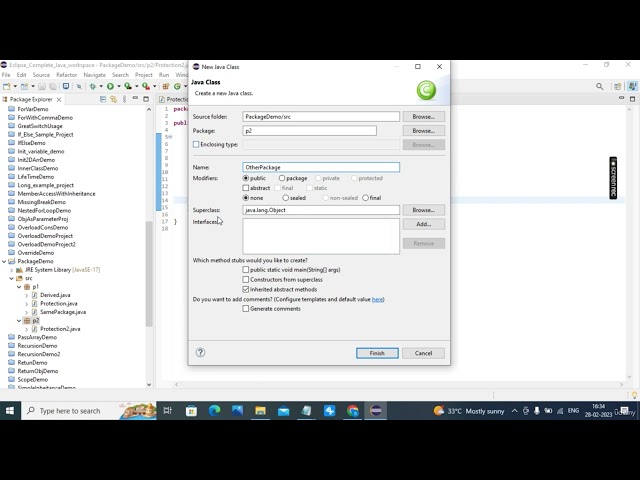Open the Edit menu
This screenshot has width=640, height=480.
pyautogui.click(x=21, y=75)
